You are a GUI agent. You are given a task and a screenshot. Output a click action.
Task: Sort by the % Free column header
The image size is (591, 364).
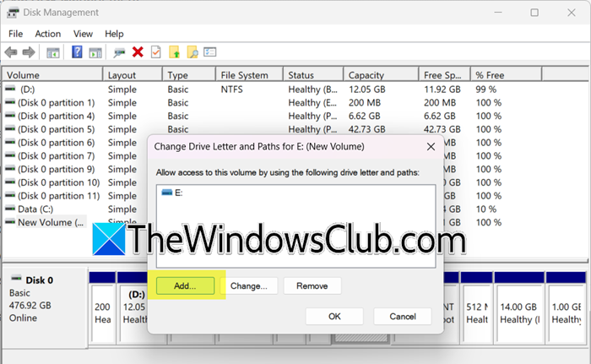coord(507,75)
